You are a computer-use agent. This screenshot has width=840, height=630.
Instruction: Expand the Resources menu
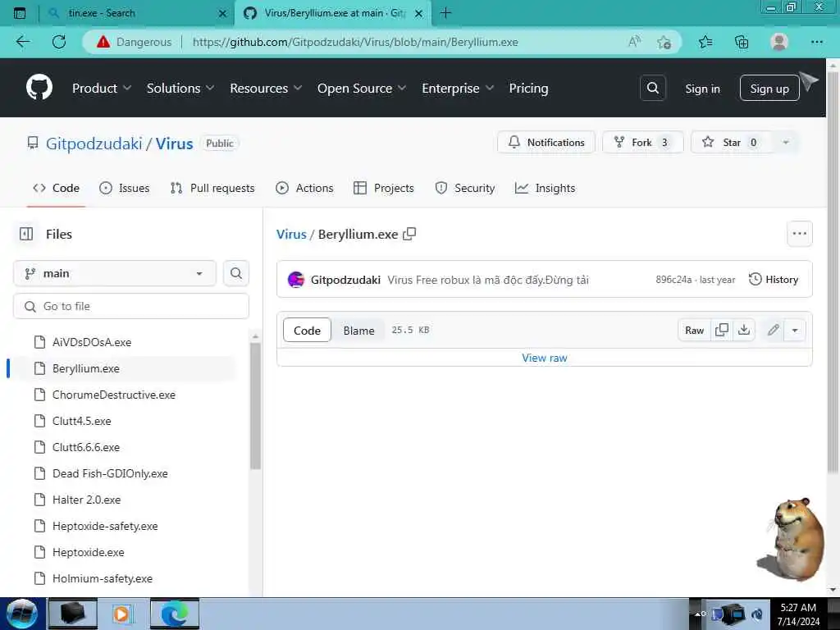tap(267, 89)
